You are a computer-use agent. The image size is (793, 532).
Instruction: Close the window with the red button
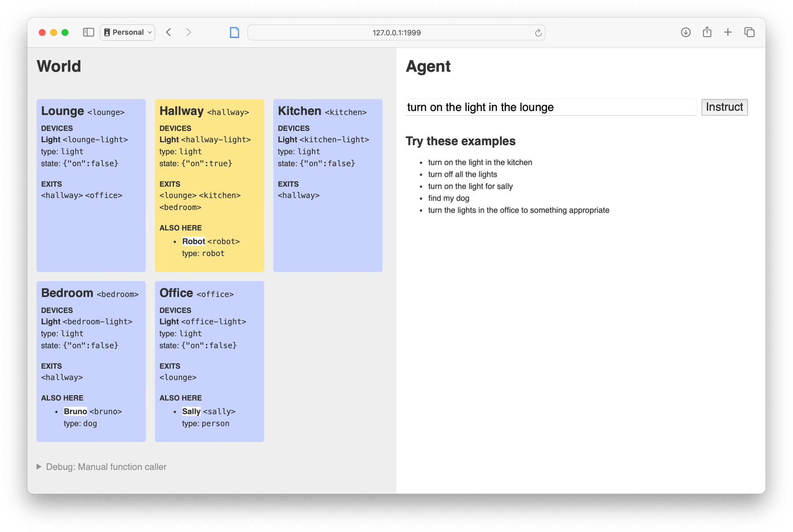[42, 32]
